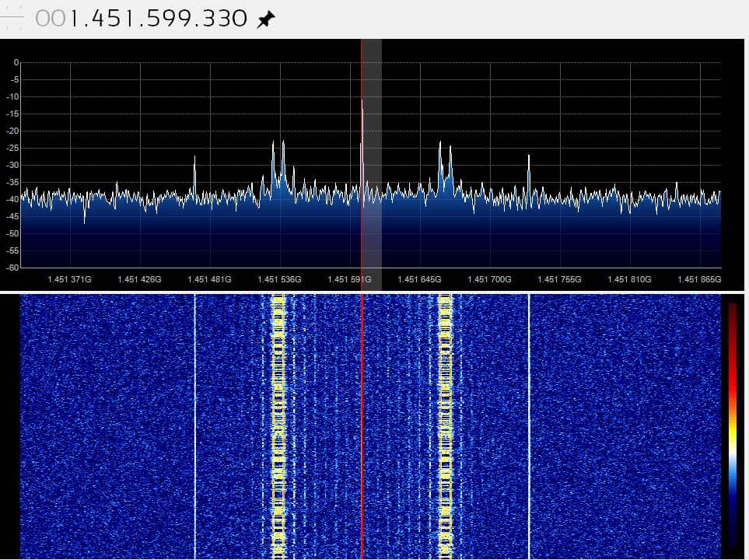Tune to the '1.451 865G' axis label
The image size is (749, 560).
(699, 279)
